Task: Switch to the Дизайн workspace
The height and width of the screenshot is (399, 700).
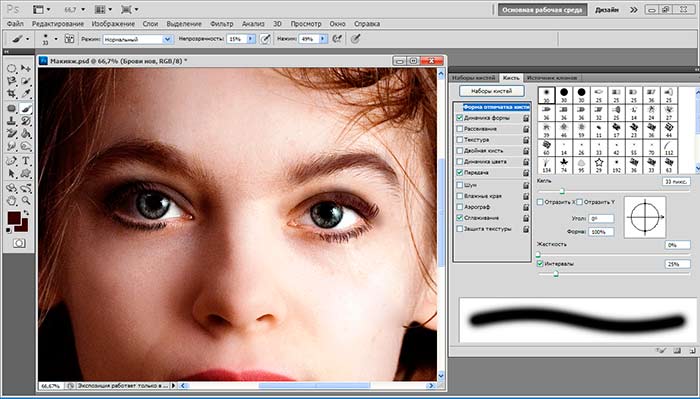Action: pos(607,10)
